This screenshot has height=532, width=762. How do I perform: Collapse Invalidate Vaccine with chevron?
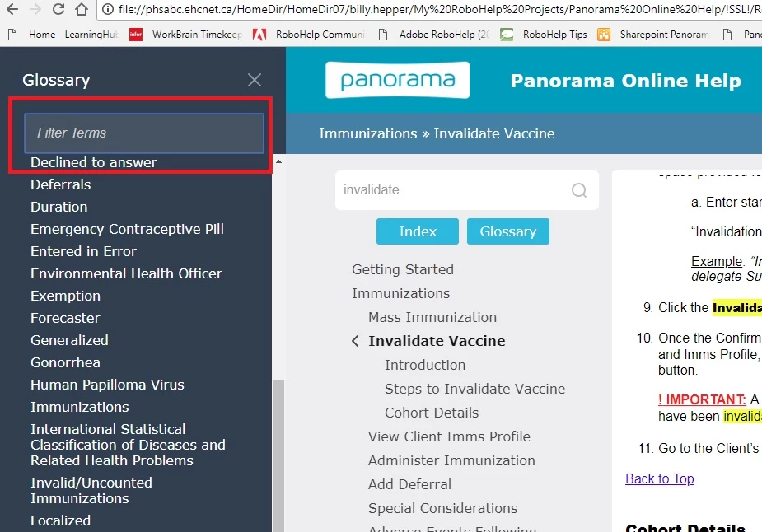pos(355,341)
